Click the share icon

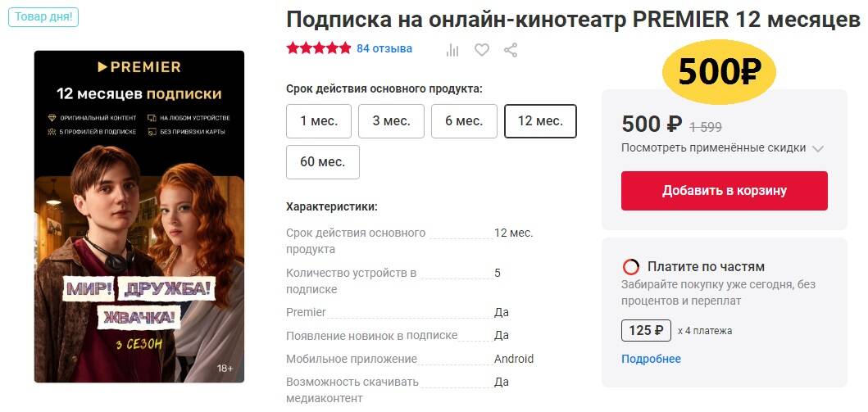pyautogui.click(x=511, y=50)
